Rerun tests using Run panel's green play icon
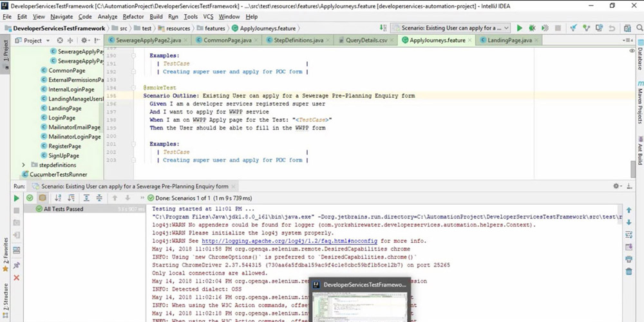The width and height of the screenshot is (644, 322). [17, 198]
